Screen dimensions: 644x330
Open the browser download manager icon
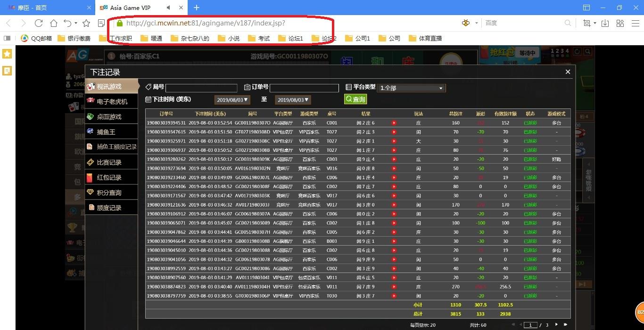click(x=605, y=23)
